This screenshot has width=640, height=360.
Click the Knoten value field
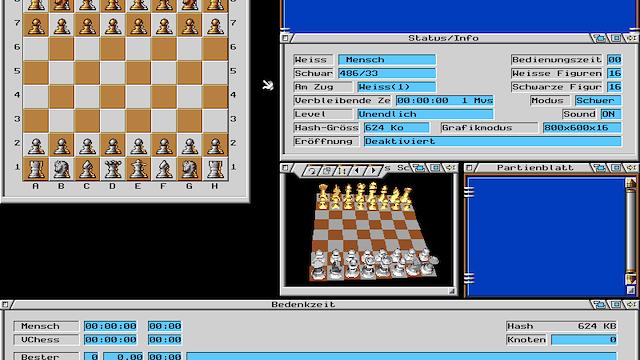coord(584,340)
